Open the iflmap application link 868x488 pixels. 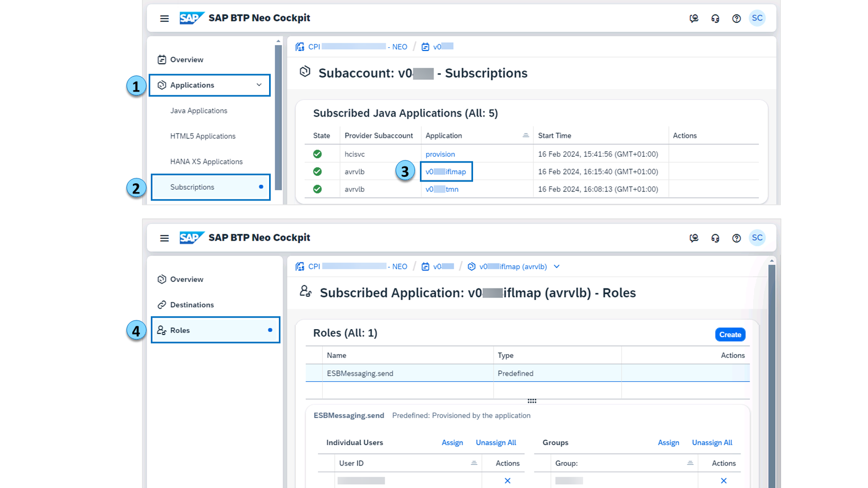point(446,172)
